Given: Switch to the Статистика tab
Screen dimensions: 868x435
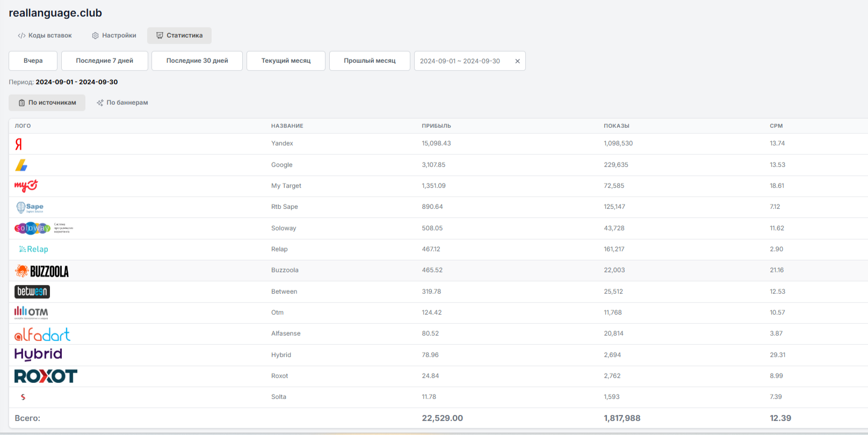Looking at the screenshot, I should click(179, 35).
